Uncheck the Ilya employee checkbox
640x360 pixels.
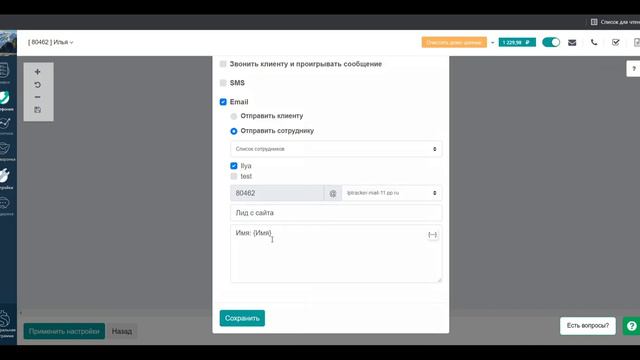[233, 166]
